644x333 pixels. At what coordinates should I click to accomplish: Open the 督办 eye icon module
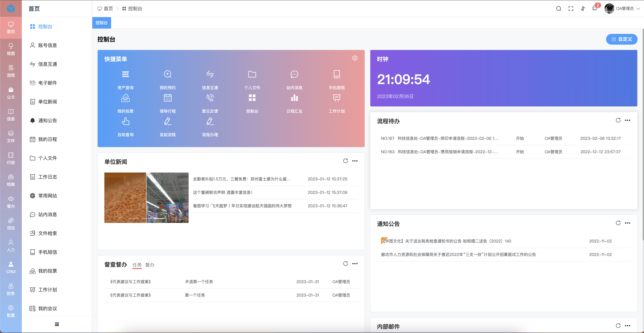click(x=11, y=202)
